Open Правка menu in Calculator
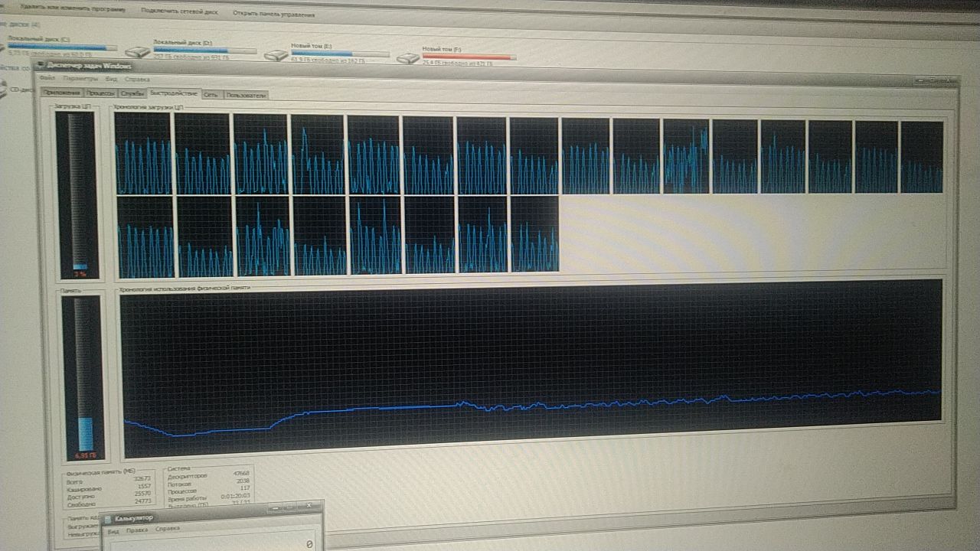This screenshot has height=551, width=980. [x=137, y=529]
